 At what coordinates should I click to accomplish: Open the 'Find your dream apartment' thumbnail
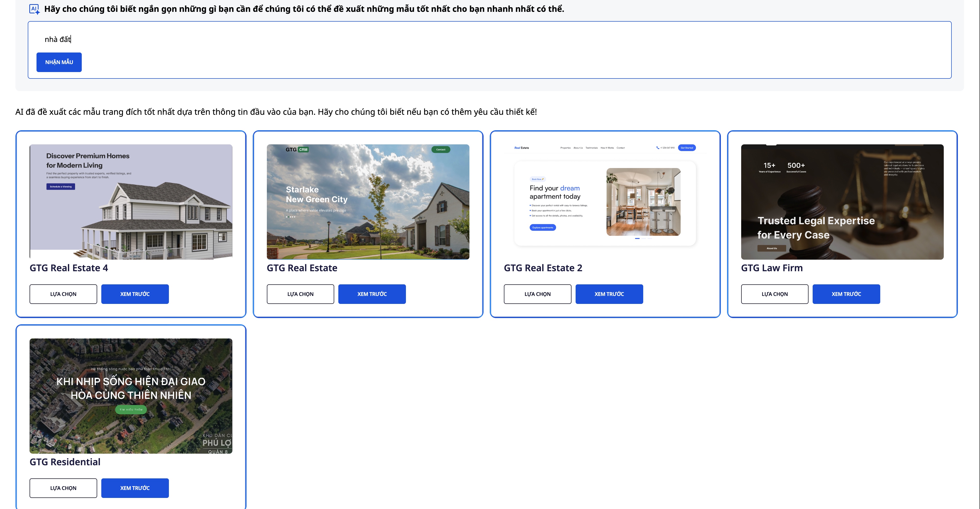(x=605, y=202)
